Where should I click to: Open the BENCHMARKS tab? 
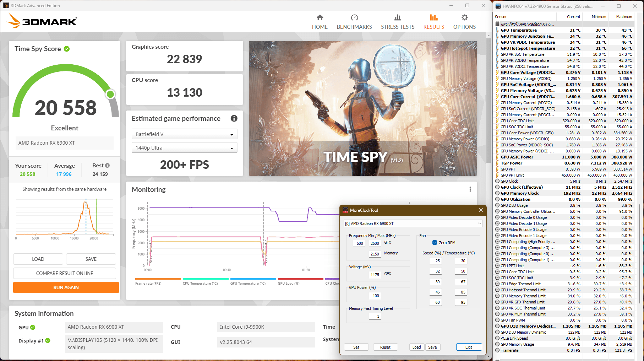pyautogui.click(x=354, y=22)
